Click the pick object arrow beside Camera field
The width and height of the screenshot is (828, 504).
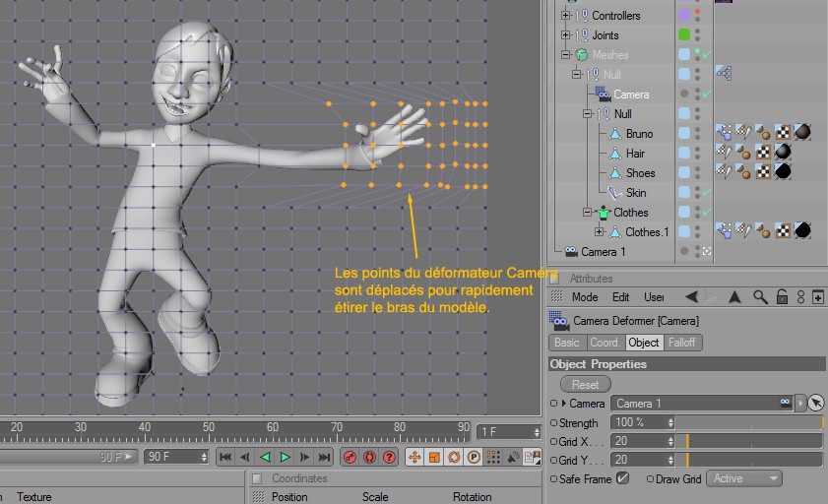pos(815,404)
